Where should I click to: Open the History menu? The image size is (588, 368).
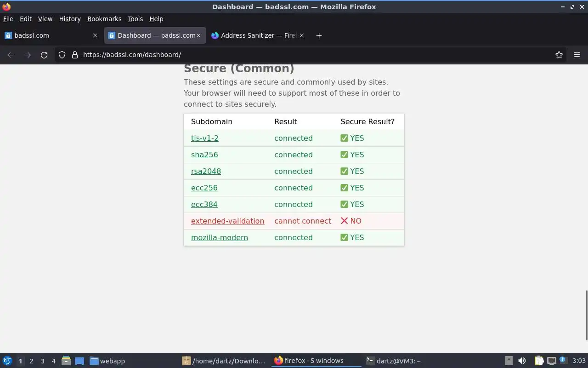coord(70,19)
